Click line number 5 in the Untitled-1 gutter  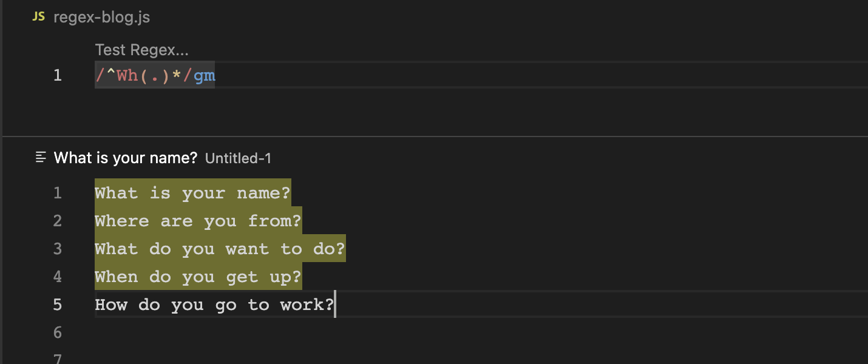click(x=57, y=305)
